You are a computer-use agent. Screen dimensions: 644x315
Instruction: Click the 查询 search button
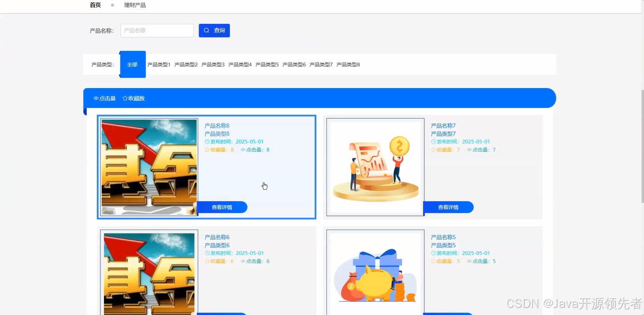click(x=214, y=31)
